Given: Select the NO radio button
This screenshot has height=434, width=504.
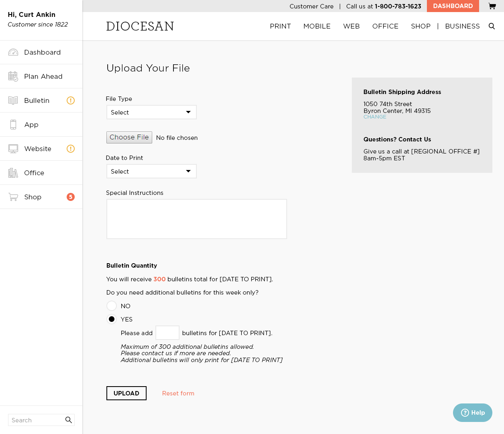Looking at the screenshot, I should 112,306.
